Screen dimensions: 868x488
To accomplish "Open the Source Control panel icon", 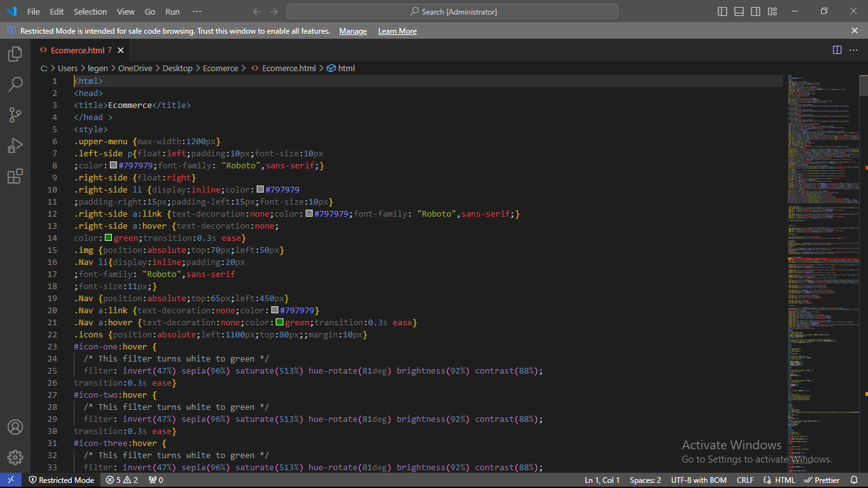I will click(x=15, y=115).
